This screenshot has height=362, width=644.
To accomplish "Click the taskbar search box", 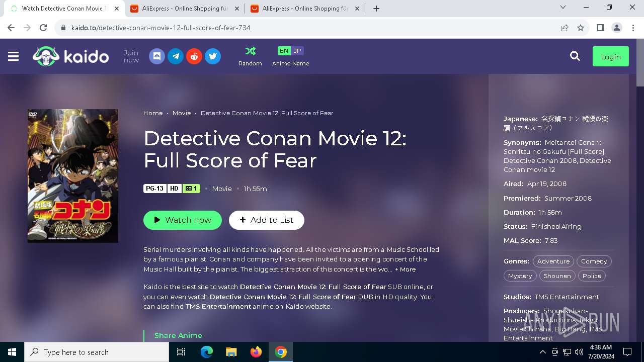I will (x=97, y=352).
